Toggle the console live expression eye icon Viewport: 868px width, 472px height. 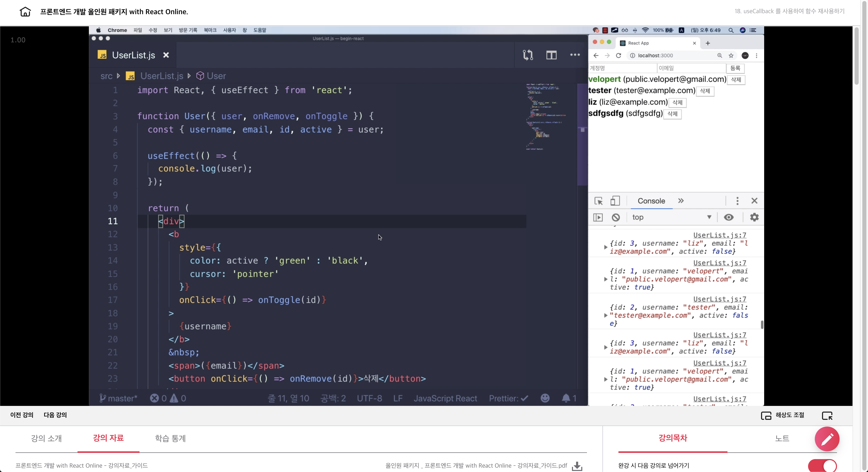tap(729, 217)
